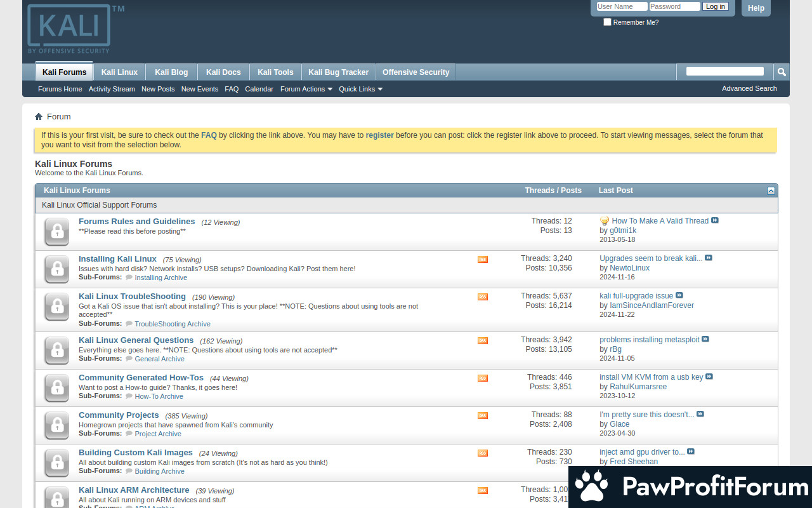Image resolution: width=812 pixels, height=508 pixels.
Task: Go to last post icon for problems installing metasploit
Action: click(705, 339)
